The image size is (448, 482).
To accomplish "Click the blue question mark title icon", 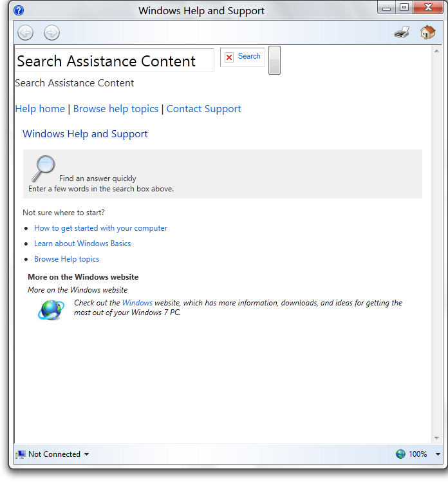I will 19,10.
